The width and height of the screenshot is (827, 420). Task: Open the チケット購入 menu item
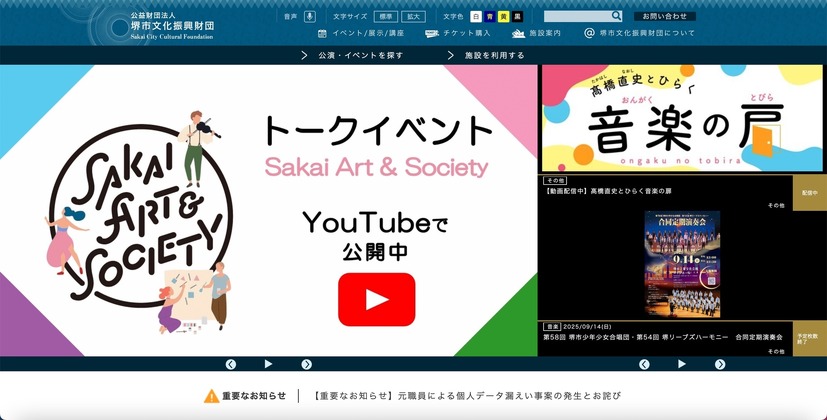(467, 33)
